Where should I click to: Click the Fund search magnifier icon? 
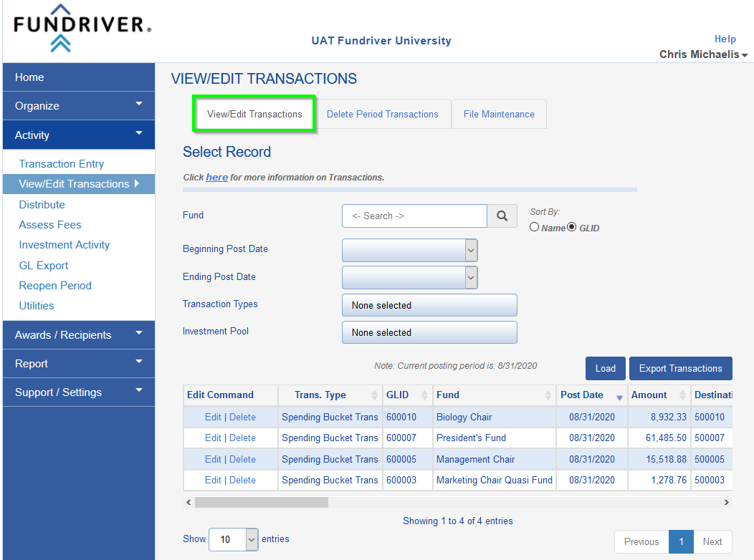[502, 216]
